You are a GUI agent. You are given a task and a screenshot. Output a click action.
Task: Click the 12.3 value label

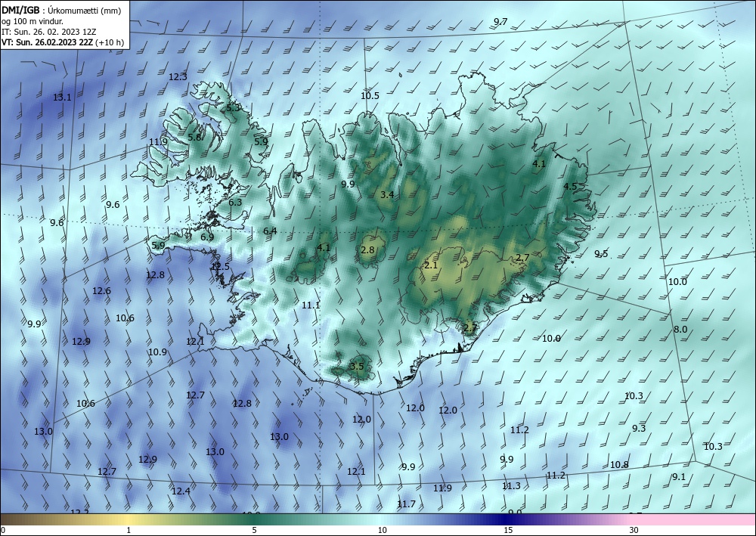pos(178,76)
